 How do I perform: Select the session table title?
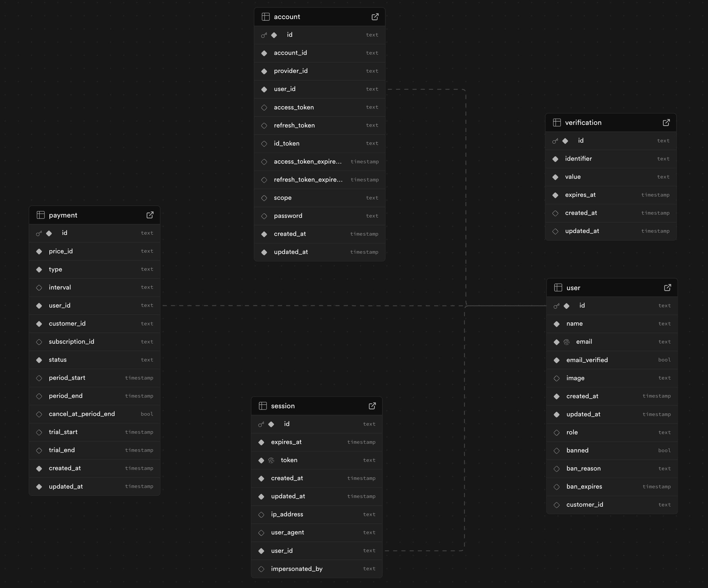point(283,406)
